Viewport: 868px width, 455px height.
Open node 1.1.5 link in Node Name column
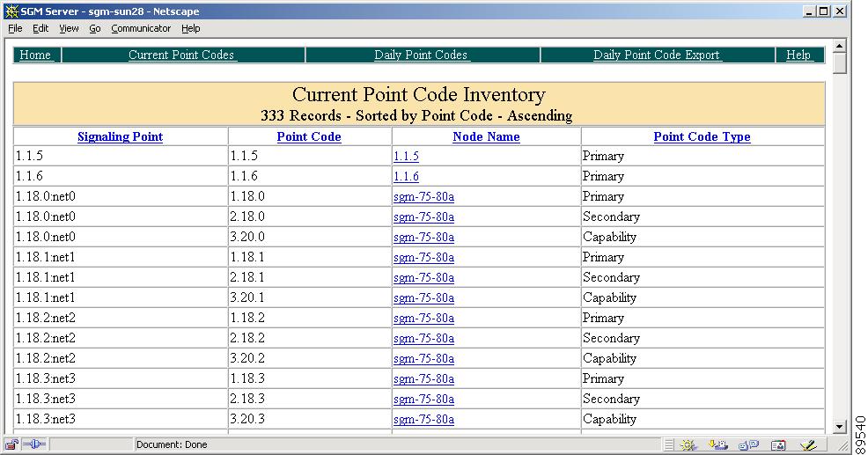pyautogui.click(x=406, y=157)
